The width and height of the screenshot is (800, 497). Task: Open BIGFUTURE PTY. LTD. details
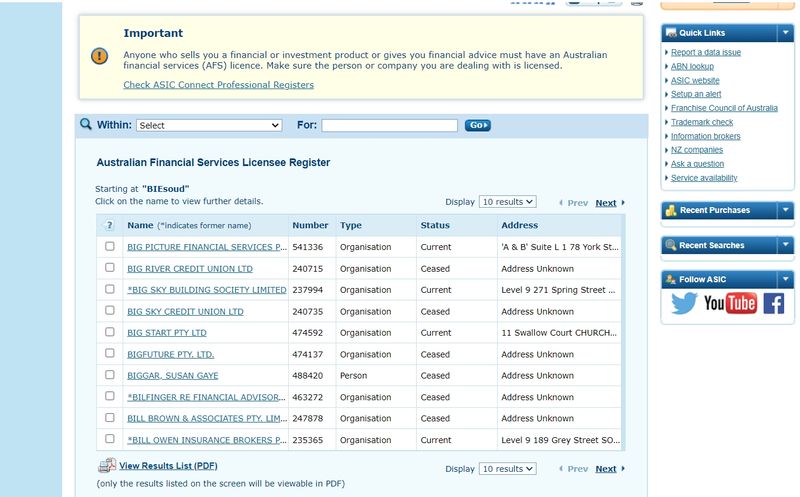click(170, 354)
